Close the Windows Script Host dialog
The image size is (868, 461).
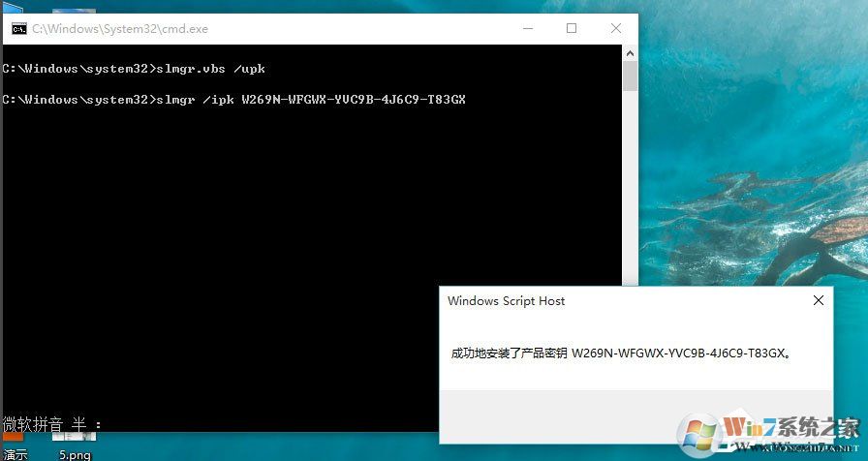click(819, 300)
